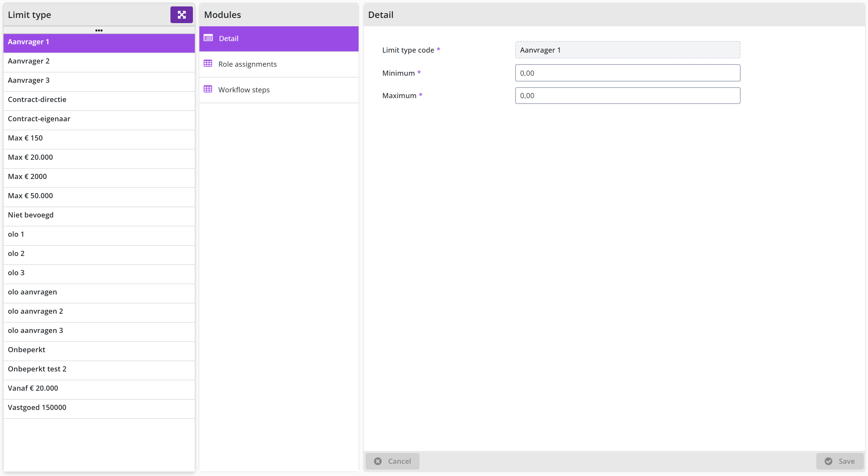Open the Role assignments module
The width and height of the screenshot is (868, 476).
pyautogui.click(x=279, y=64)
